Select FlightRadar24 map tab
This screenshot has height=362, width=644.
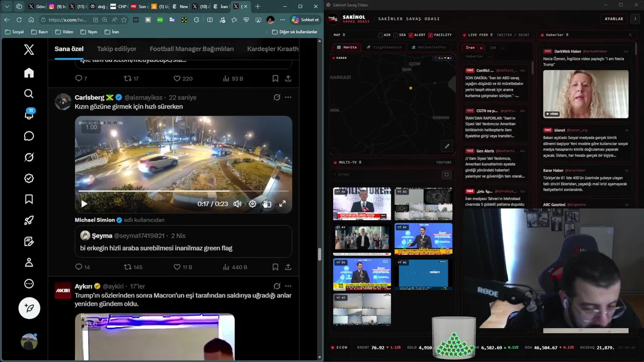383,47
